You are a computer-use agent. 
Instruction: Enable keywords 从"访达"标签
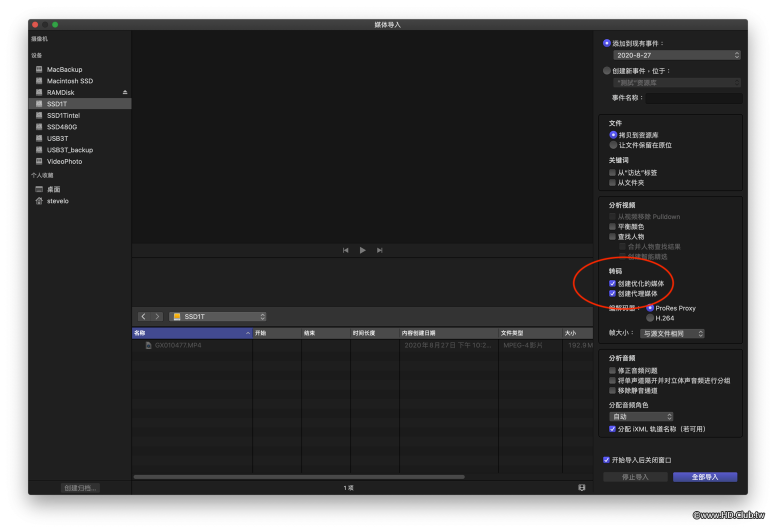pos(612,172)
